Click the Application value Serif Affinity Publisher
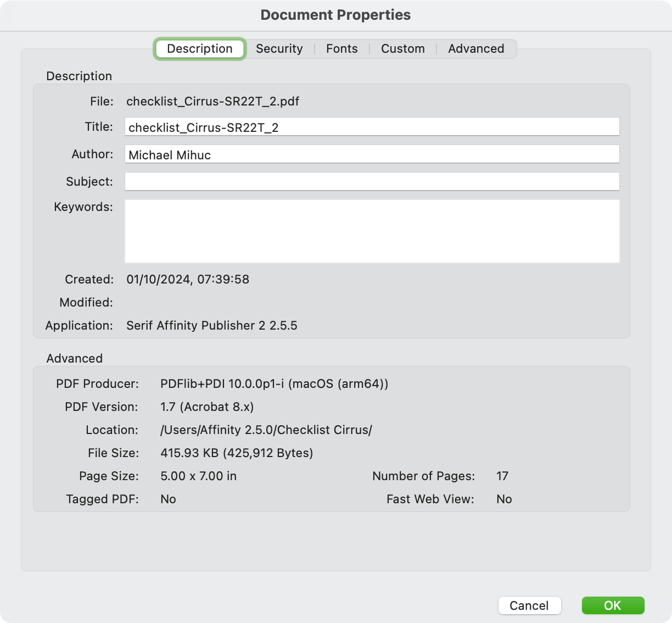672x623 pixels. coord(212,325)
